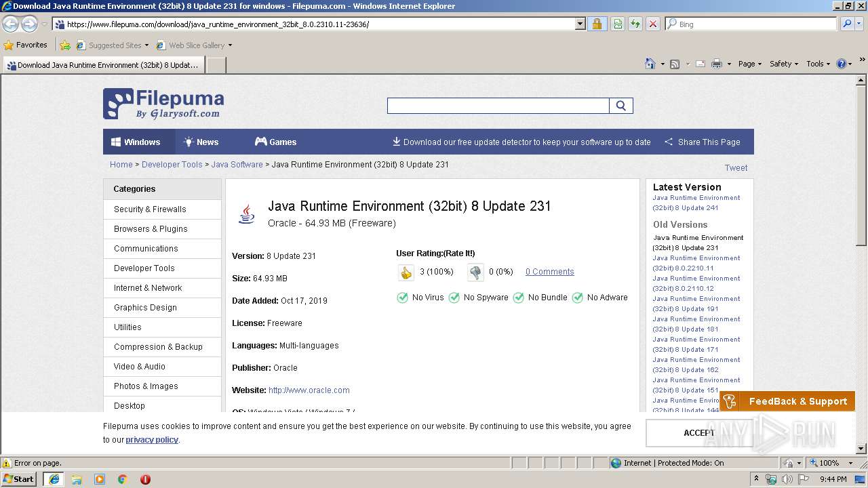Open the Tools menu dropdown
The image size is (868, 488).
point(818,64)
